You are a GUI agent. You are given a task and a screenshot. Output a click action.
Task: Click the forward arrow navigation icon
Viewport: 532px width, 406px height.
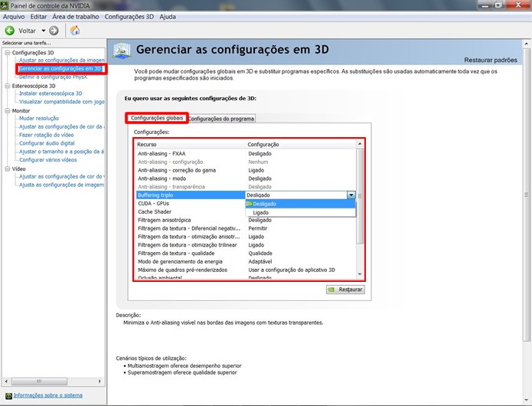pos(54,31)
